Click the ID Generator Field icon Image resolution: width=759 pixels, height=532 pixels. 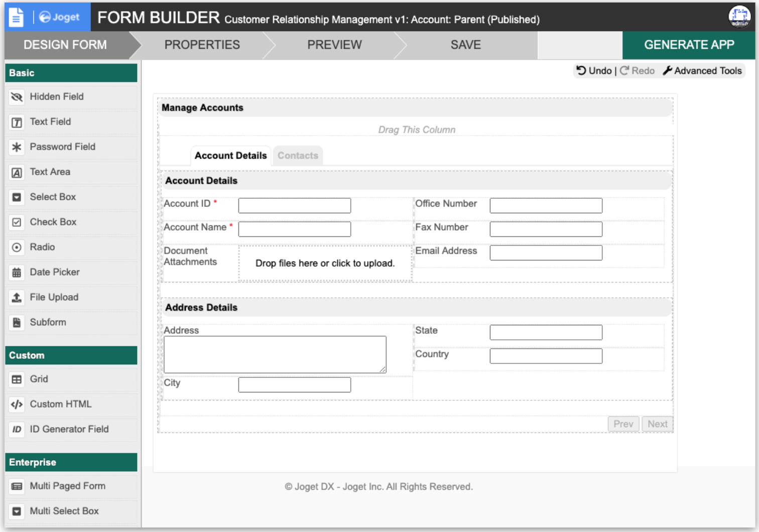click(17, 430)
